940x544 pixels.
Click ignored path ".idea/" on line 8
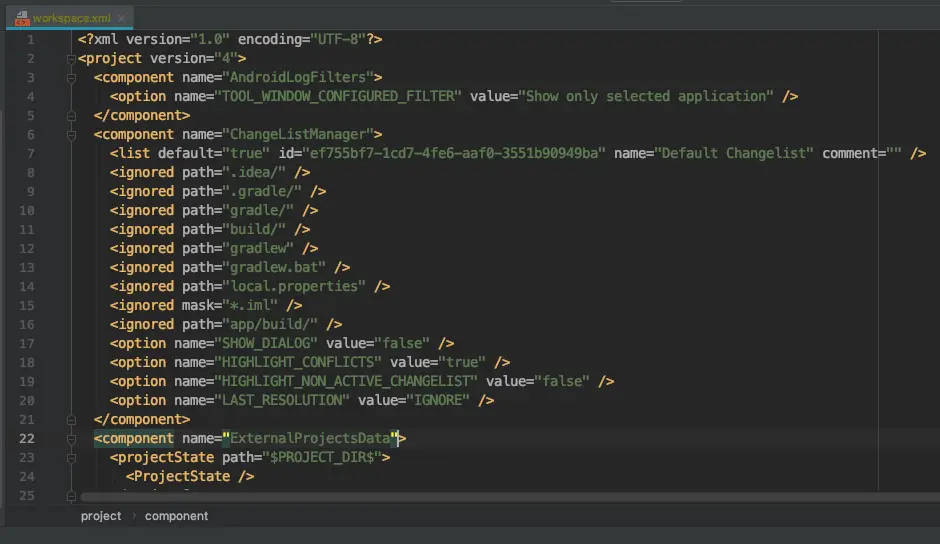(x=254, y=173)
